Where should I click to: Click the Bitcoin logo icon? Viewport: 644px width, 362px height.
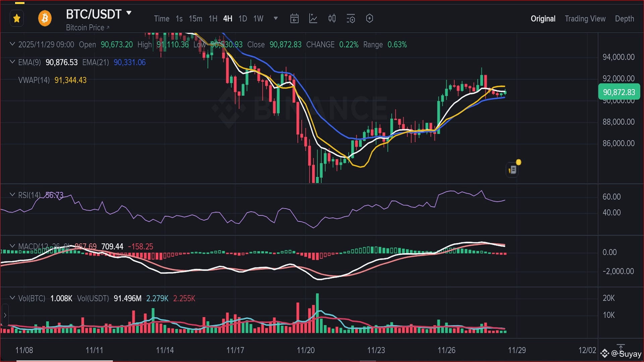pyautogui.click(x=45, y=18)
